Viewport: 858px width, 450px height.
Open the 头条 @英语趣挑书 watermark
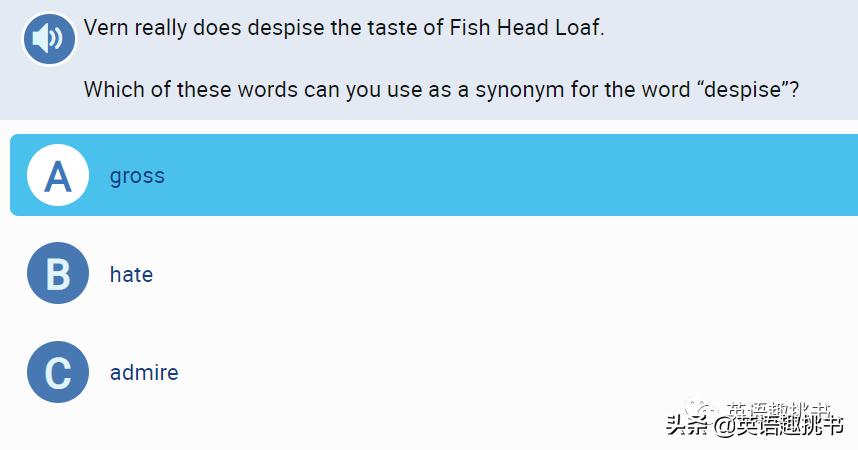click(x=756, y=425)
